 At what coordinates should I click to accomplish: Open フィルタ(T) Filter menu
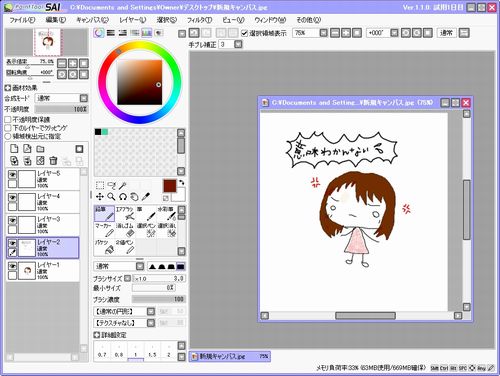[199, 20]
